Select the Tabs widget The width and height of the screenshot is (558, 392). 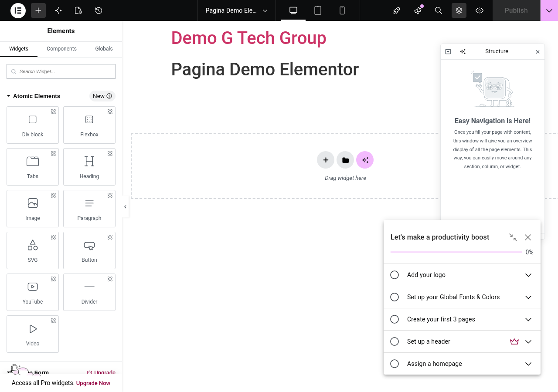(33, 167)
